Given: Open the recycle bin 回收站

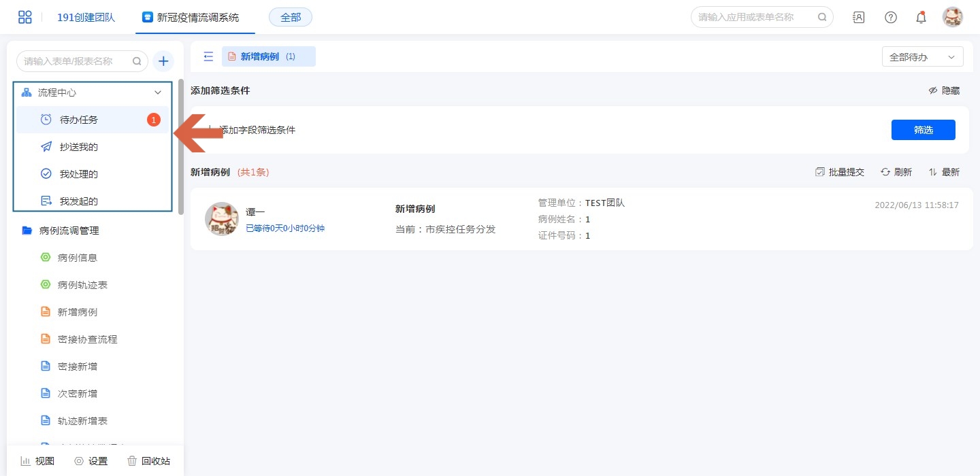Looking at the screenshot, I should [148, 461].
